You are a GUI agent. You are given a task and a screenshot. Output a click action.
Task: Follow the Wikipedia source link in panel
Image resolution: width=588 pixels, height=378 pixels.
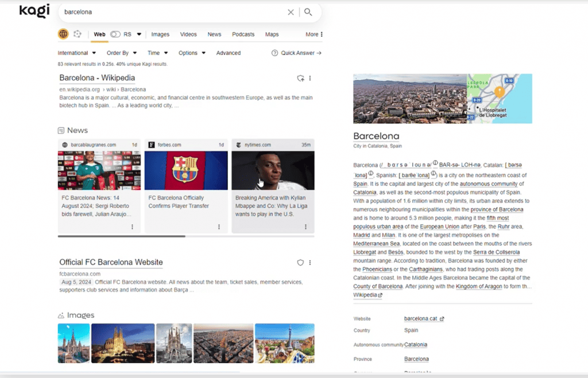click(367, 295)
